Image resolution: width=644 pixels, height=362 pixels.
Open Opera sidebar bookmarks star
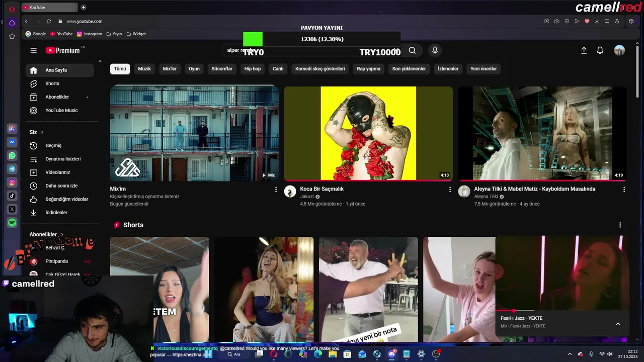pyautogui.click(x=12, y=36)
